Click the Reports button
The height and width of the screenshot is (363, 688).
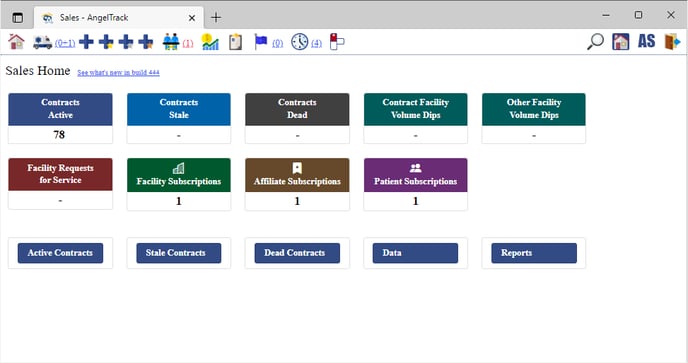tap(534, 253)
